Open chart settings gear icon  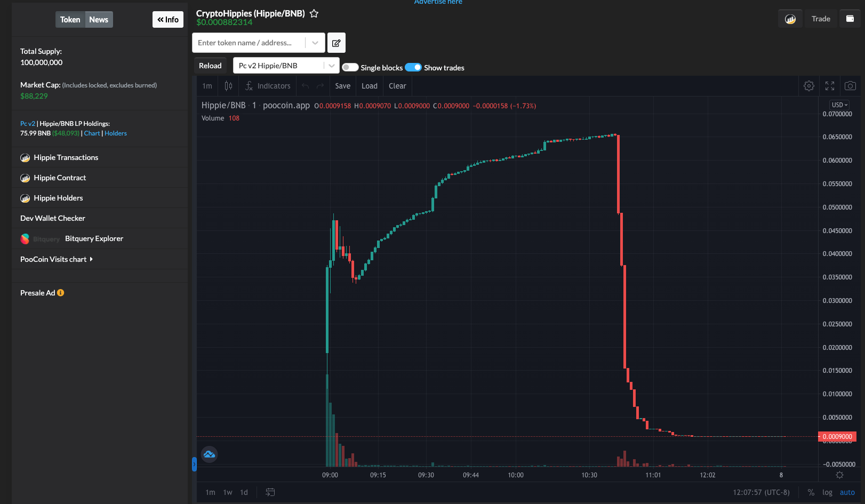pos(809,86)
